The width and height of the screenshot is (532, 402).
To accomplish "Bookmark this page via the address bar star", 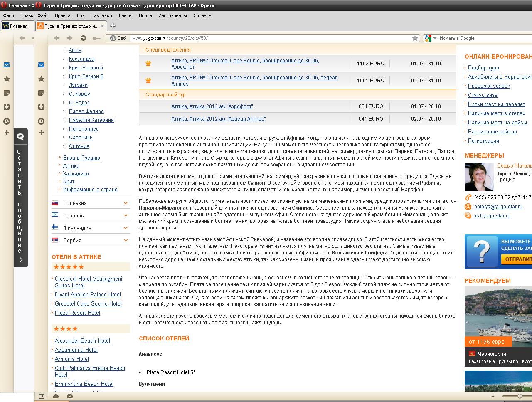I will 415,38.
